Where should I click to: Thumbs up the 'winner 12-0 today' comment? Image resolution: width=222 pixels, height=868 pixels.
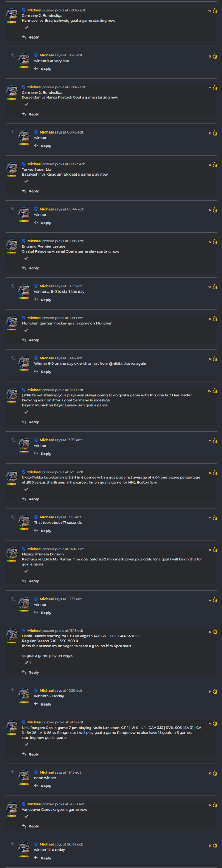coord(214,845)
